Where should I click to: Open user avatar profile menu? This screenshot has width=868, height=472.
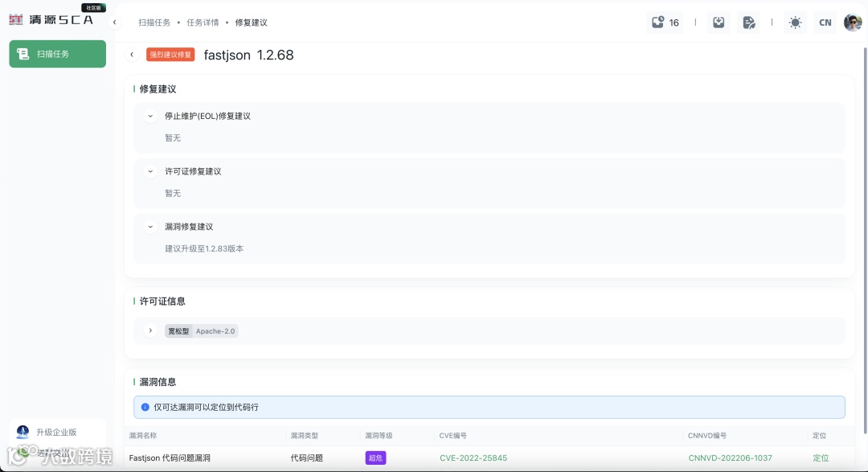coord(853,23)
